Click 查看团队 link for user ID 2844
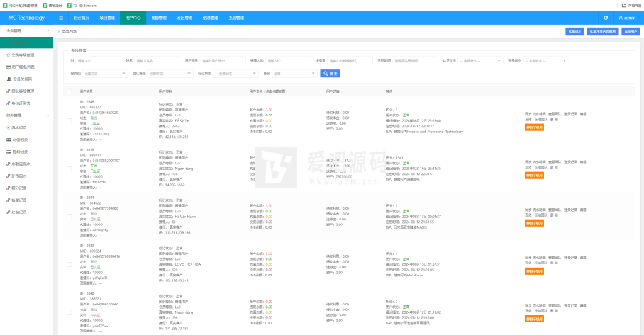Screen dimensions: 644x335 pos(555,210)
